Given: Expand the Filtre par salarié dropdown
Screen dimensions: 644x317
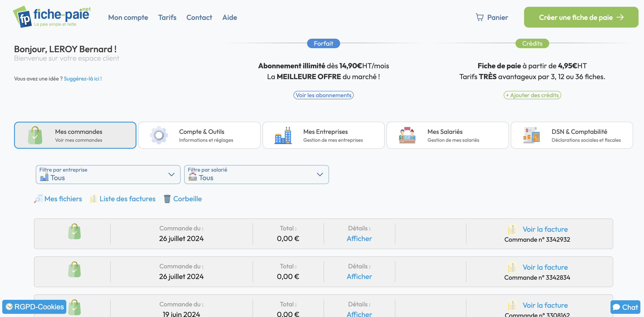Looking at the screenshot, I should [257, 174].
